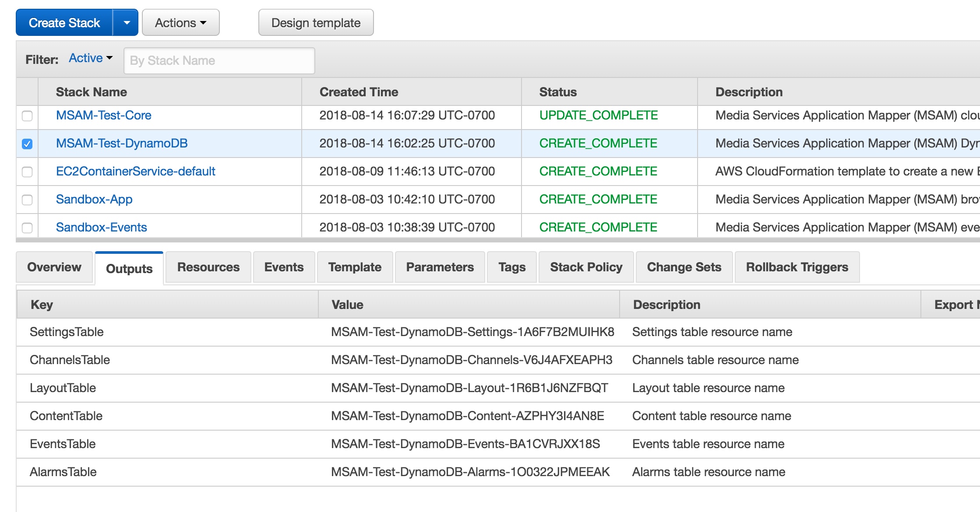
Task: Switch to the Change Sets tab
Action: tap(684, 267)
